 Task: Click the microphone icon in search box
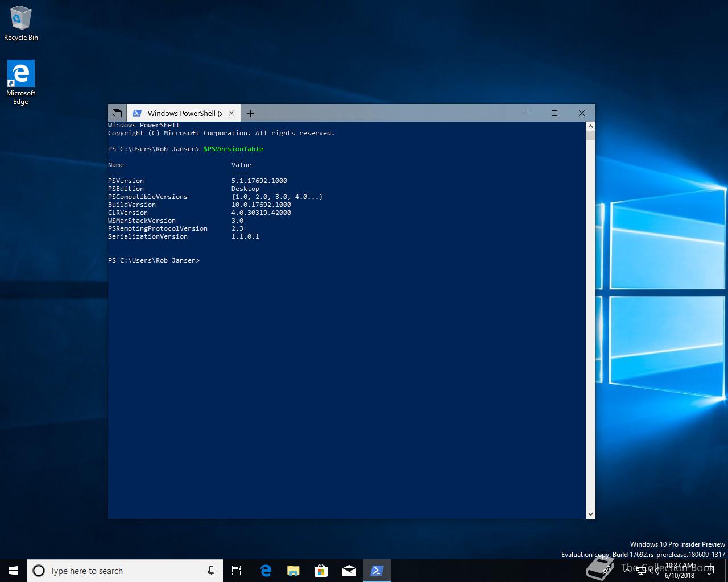tap(211, 571)
